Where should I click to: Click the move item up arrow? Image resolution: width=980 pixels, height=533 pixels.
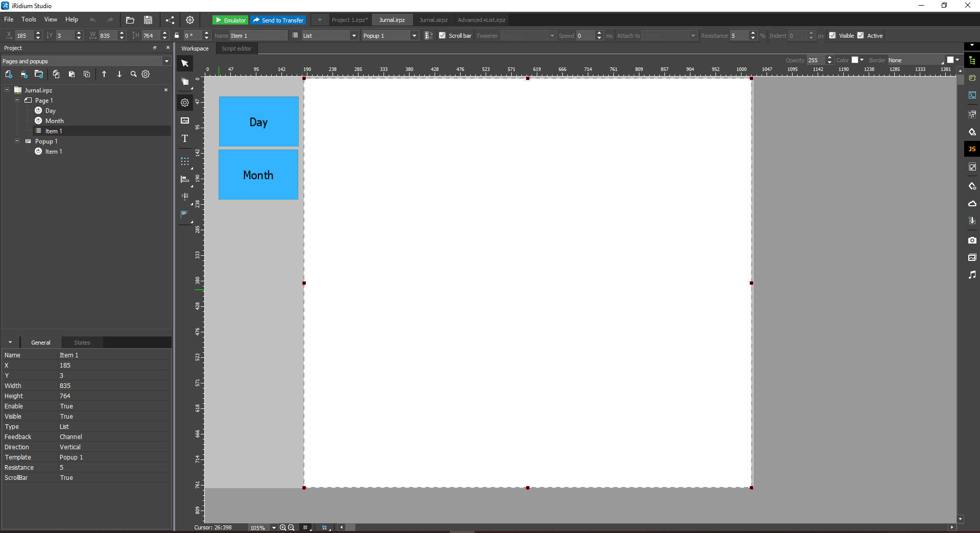pos(104,74)
